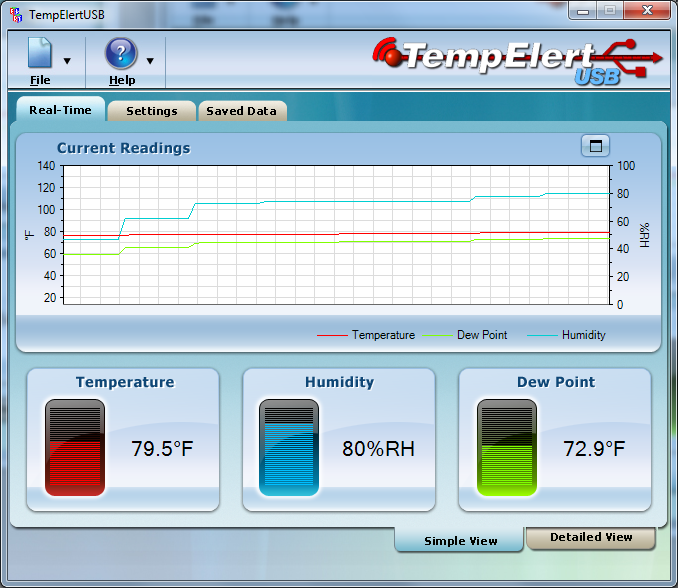Click the Humidity legend entry
Image resolution: width=678 pixels, height=588 pixels.
point(566,335)
